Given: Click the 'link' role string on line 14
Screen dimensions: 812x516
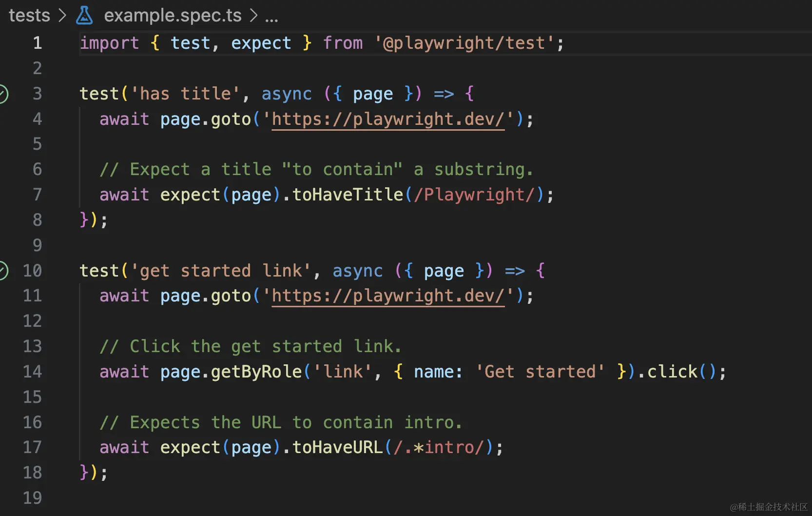Looking at the screenshot, I should tap(343, 372).
